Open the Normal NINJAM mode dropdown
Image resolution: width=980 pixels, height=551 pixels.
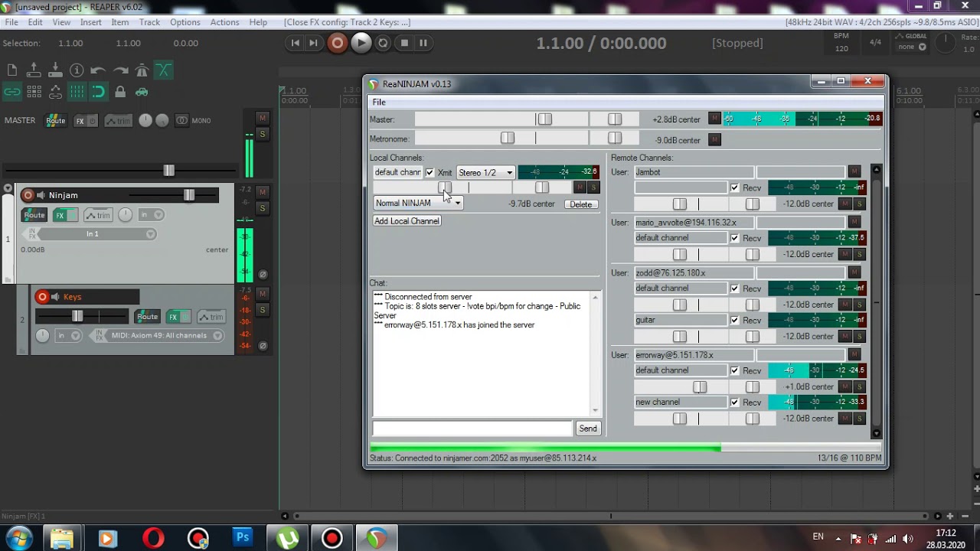pyautogui.click(x=419, y=203)
